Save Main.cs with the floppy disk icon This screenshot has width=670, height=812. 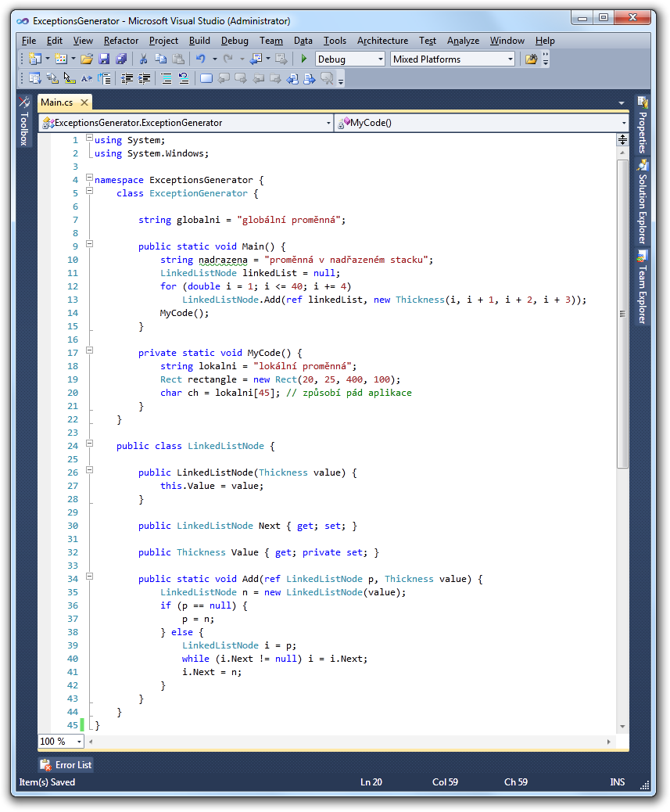click(104, 59)
